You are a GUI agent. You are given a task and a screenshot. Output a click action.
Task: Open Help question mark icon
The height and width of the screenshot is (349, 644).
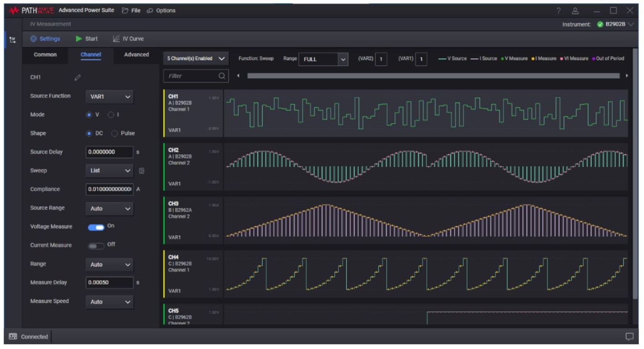(x=559, y=10)
